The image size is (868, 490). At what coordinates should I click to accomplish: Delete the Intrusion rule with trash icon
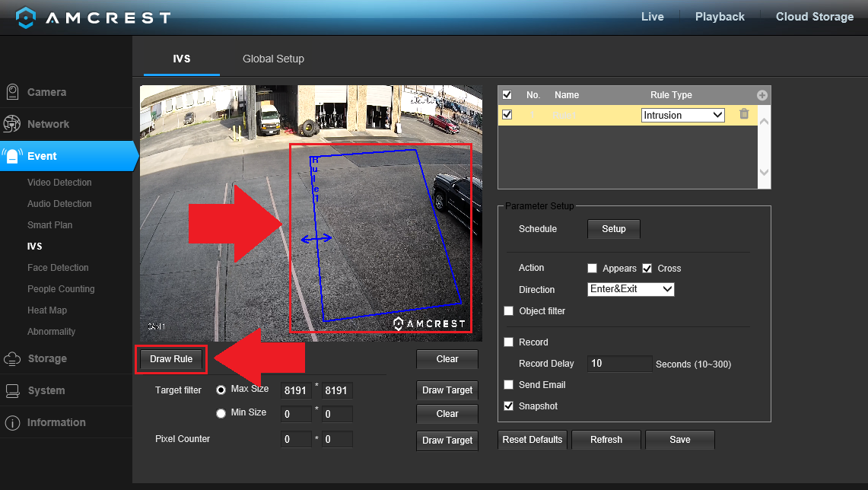pos(744,114)
